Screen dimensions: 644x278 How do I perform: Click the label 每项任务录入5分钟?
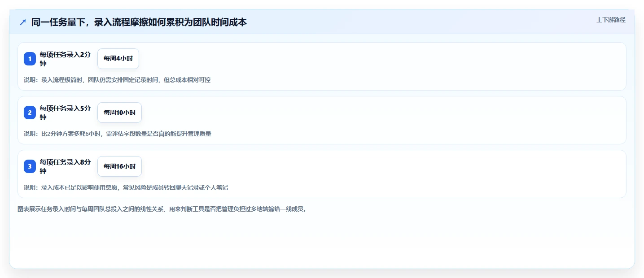click(x=66, y=113)
